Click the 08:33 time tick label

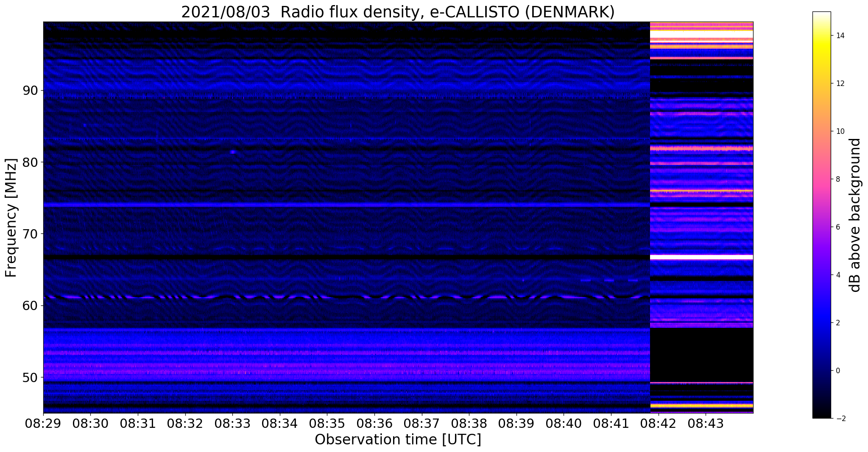(x=232, y=424)
